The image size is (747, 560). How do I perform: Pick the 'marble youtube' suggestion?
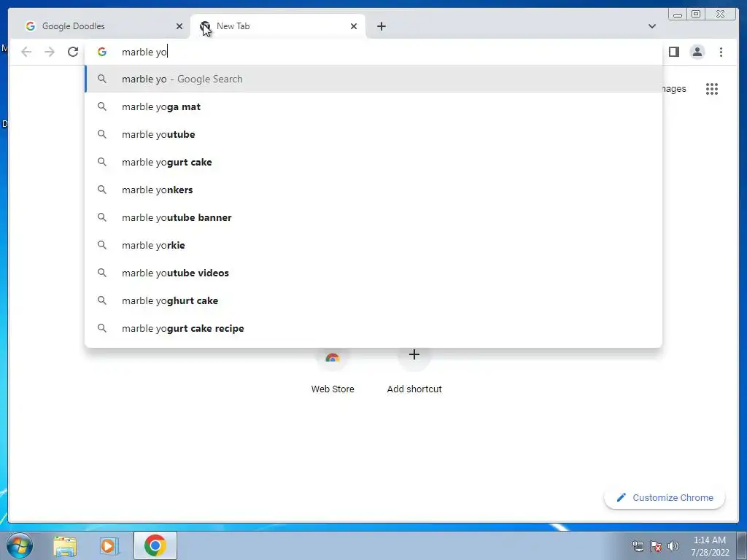click(373, 134)
